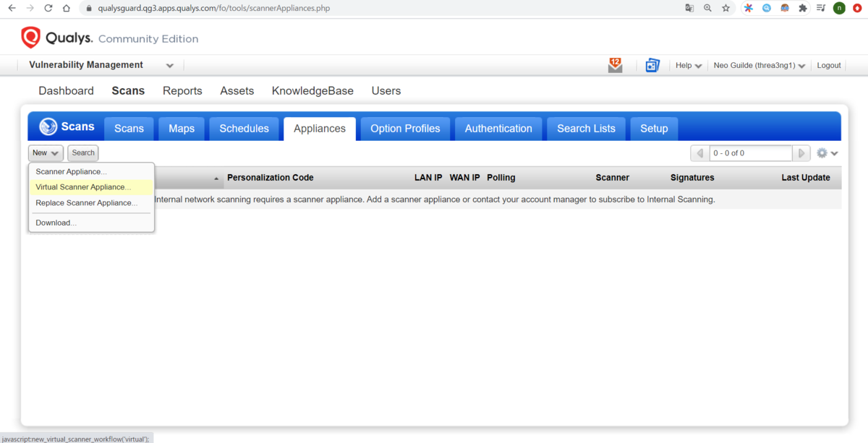This screenshot has width=868, height=443.
Task: Click the Logout link
Action: click(x=829, y=65)
